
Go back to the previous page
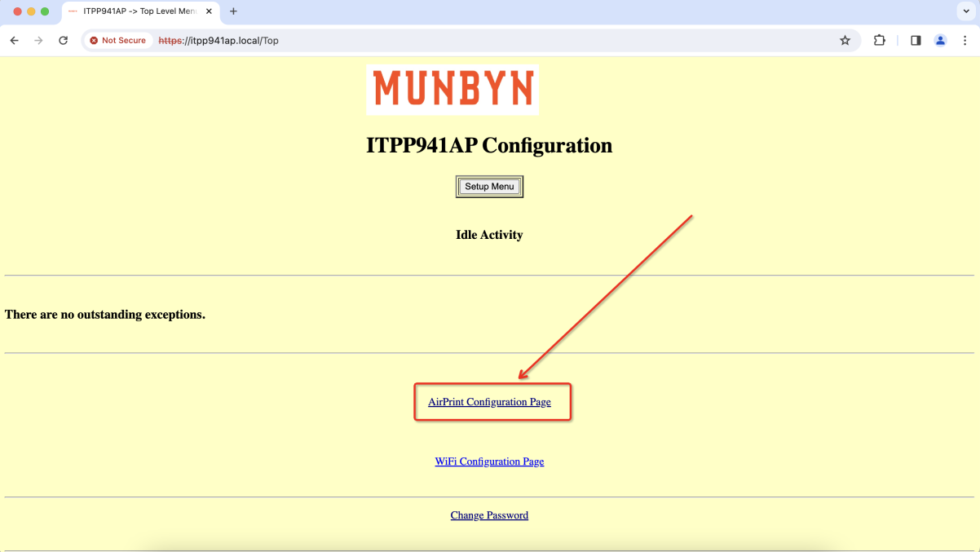tap(14, 40)
